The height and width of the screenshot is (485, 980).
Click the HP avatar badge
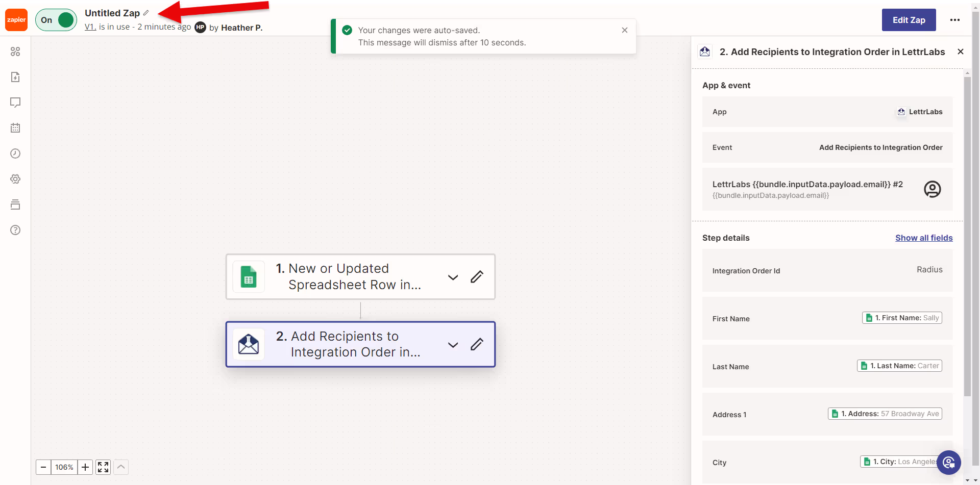(201, 28)
